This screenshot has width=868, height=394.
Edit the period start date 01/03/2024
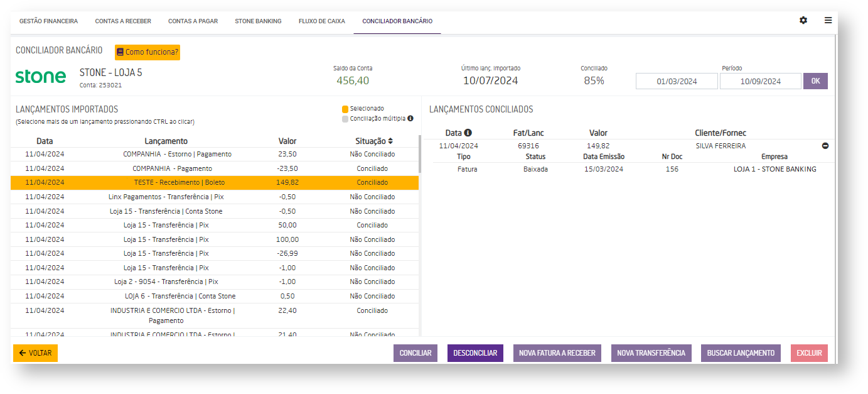point(677,81)
